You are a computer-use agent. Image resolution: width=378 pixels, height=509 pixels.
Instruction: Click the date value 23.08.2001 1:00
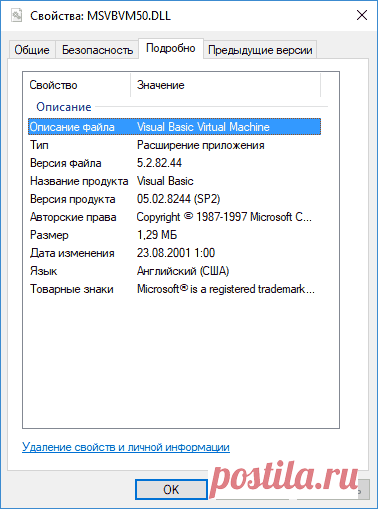click(x=176, y=253)
